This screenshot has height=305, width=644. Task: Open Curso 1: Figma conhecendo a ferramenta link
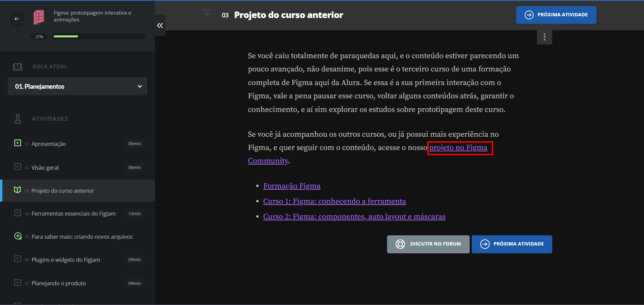(x=334, y=201)
